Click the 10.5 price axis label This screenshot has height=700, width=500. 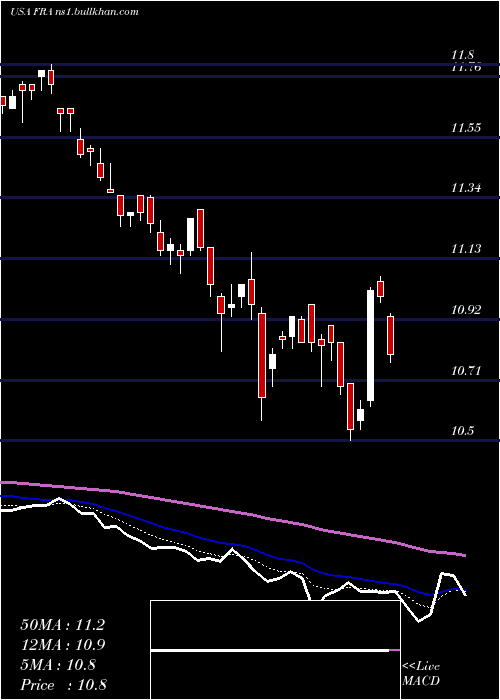[x=462, y=432]
